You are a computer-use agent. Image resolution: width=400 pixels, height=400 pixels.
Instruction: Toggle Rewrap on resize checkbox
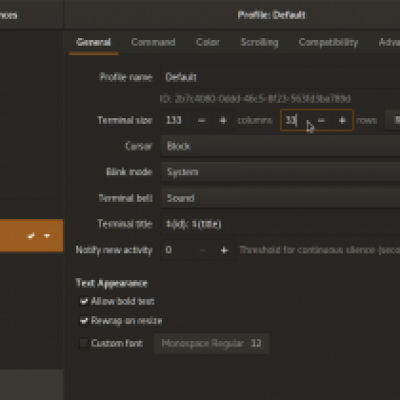[x=83, y=321]
